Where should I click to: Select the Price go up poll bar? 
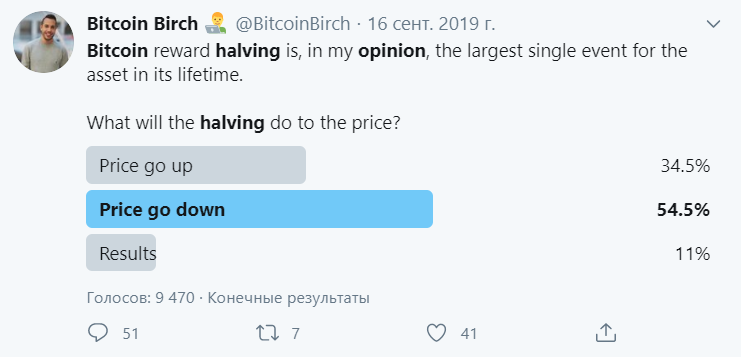click(x=196, y=165)
